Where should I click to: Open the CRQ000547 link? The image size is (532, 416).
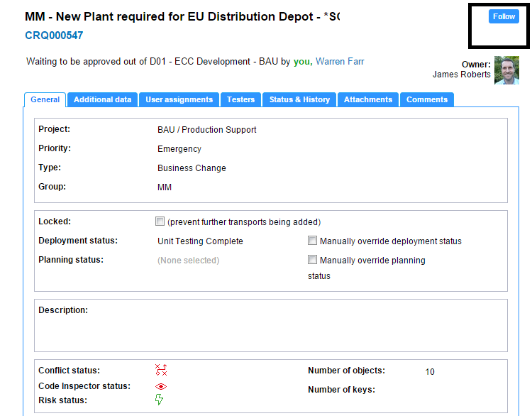[x=54, y=35]
